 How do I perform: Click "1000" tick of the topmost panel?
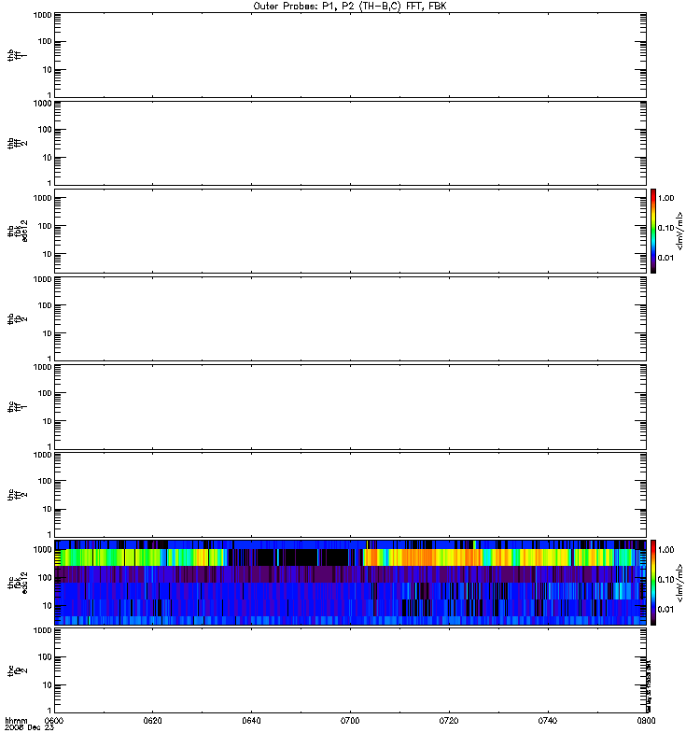coord(42,15)
